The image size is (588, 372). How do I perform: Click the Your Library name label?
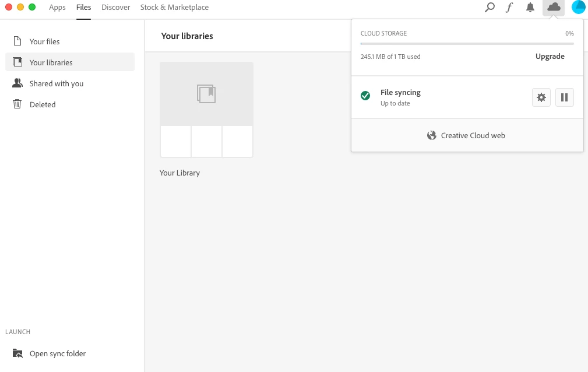point(179,173)
